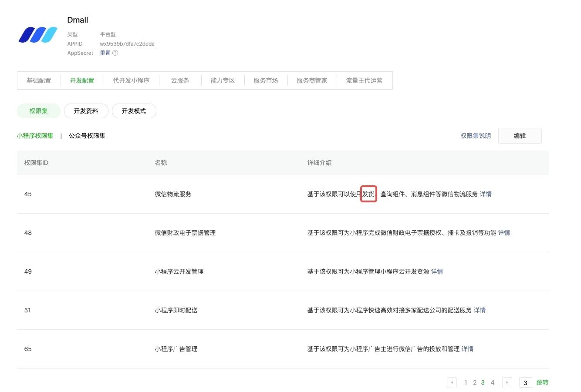Click the Dmall title text
581x392 pixels.
point(78,20)
